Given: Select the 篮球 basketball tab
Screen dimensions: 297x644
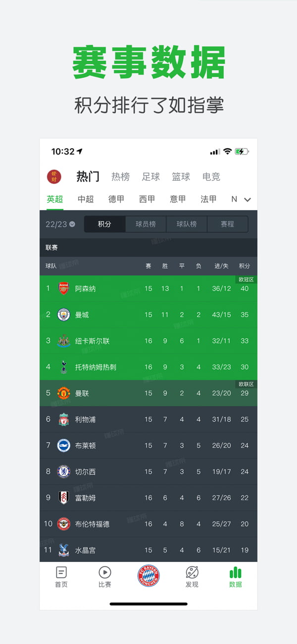Looking at the screenshot, I should (x=181, y=176).
